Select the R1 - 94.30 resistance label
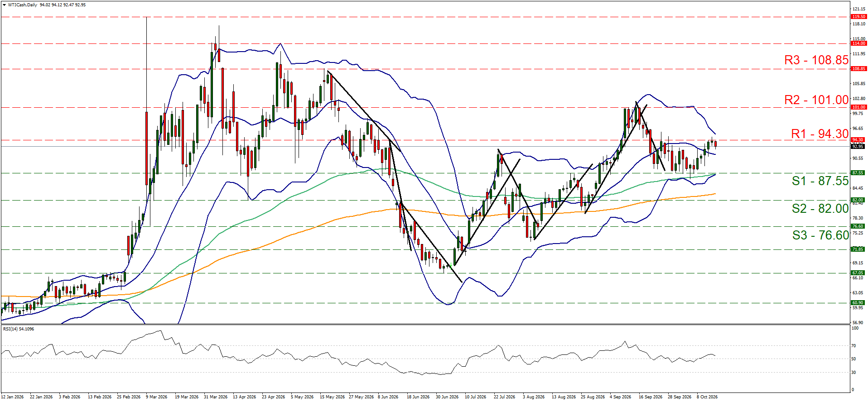The width and height of the screenshot is (868, 402). (x=820, y=134)
